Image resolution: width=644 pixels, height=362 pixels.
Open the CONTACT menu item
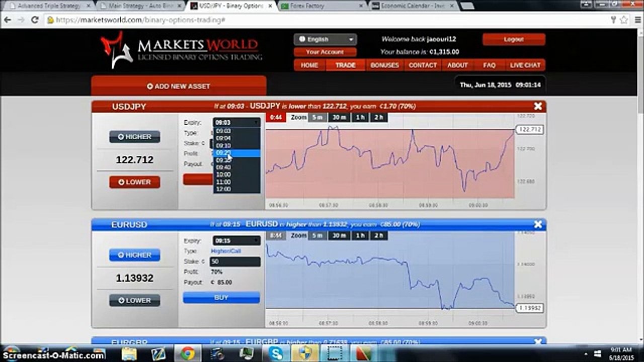[x=423, y=65]
